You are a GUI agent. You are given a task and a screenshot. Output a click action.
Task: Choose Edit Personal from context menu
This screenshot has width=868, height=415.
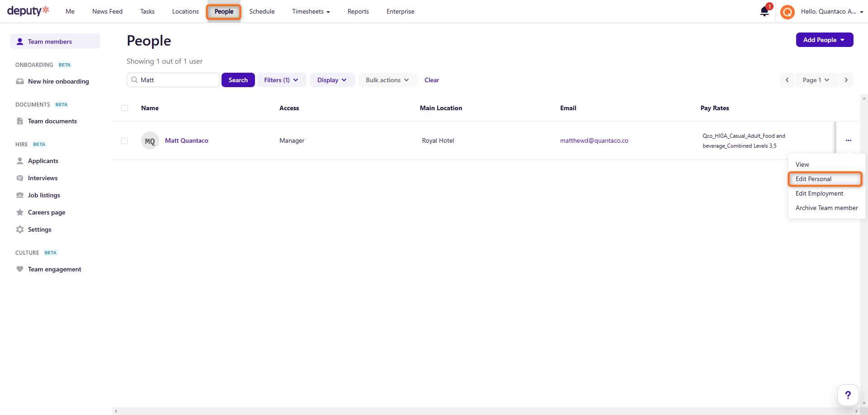click(813, 179)
